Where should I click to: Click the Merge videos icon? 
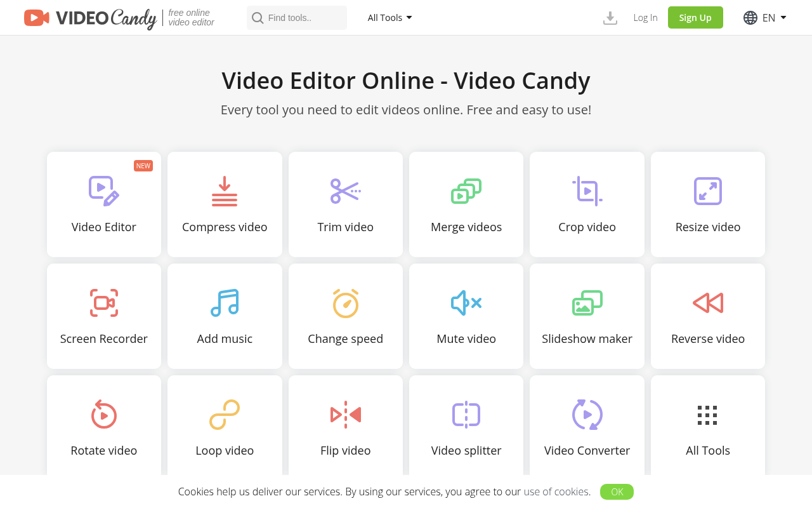tap(466, 190)
